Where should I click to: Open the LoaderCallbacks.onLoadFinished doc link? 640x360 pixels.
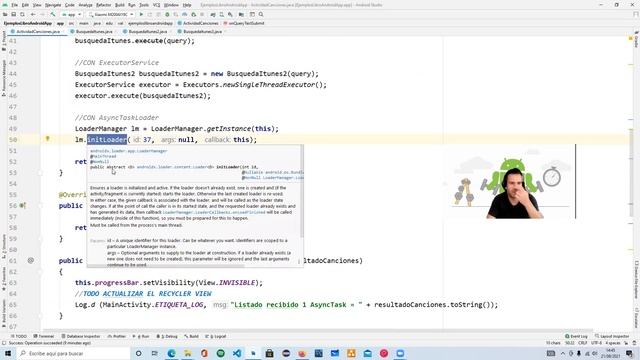(x=214, y=212)
